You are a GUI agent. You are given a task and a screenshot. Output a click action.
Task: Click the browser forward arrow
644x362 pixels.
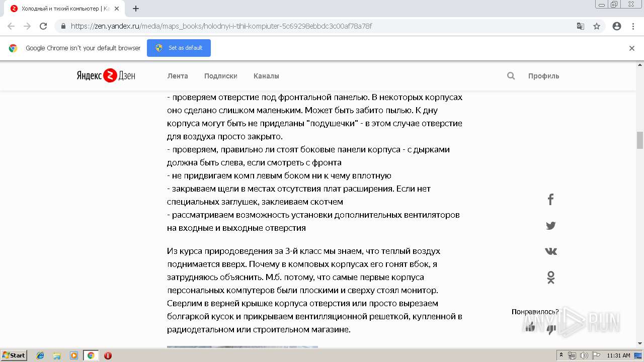pos(27,26)
